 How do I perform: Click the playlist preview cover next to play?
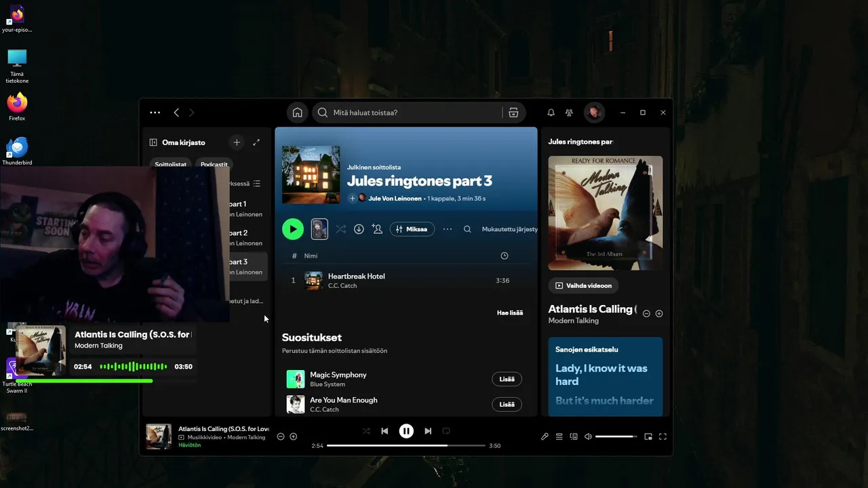tap(319, 229)
